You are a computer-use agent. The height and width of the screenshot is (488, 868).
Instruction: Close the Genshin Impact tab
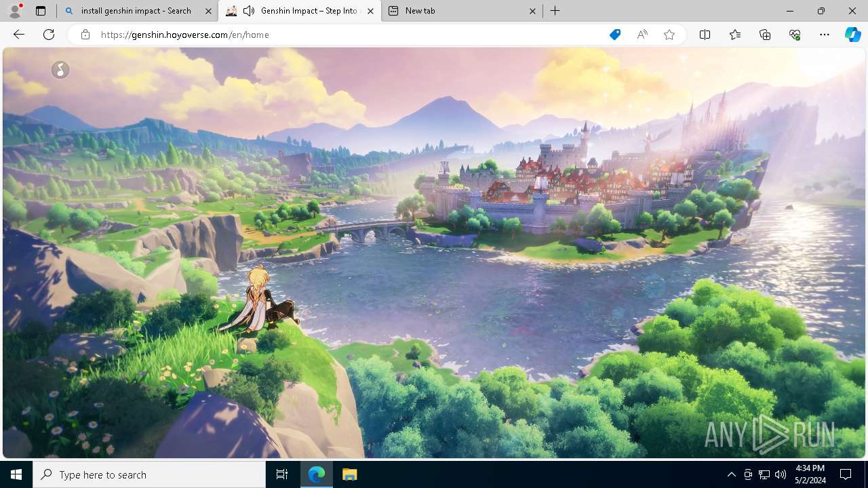click(370, 11)
